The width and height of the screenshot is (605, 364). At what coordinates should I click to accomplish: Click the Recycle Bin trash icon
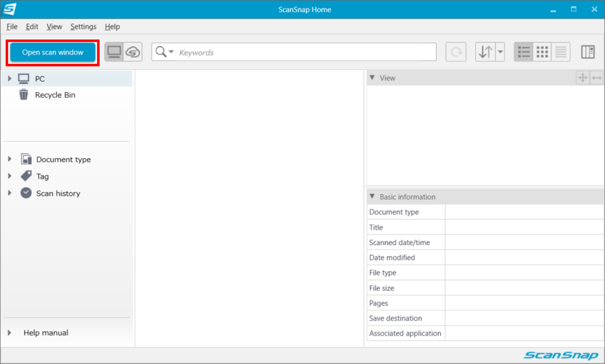pos(23,94)
